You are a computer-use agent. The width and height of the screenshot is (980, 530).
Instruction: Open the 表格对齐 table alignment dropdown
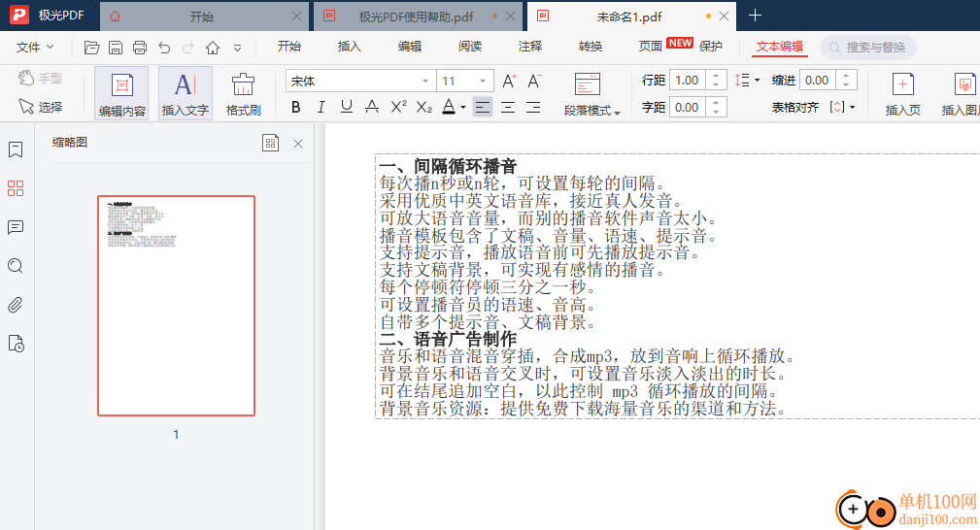point(842,108)
